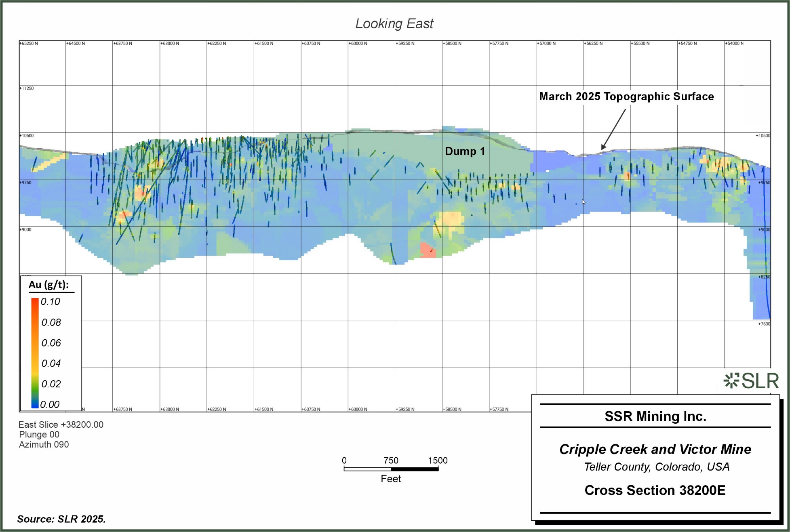Click the Au (g/t) legend title

tap(48, 285)
